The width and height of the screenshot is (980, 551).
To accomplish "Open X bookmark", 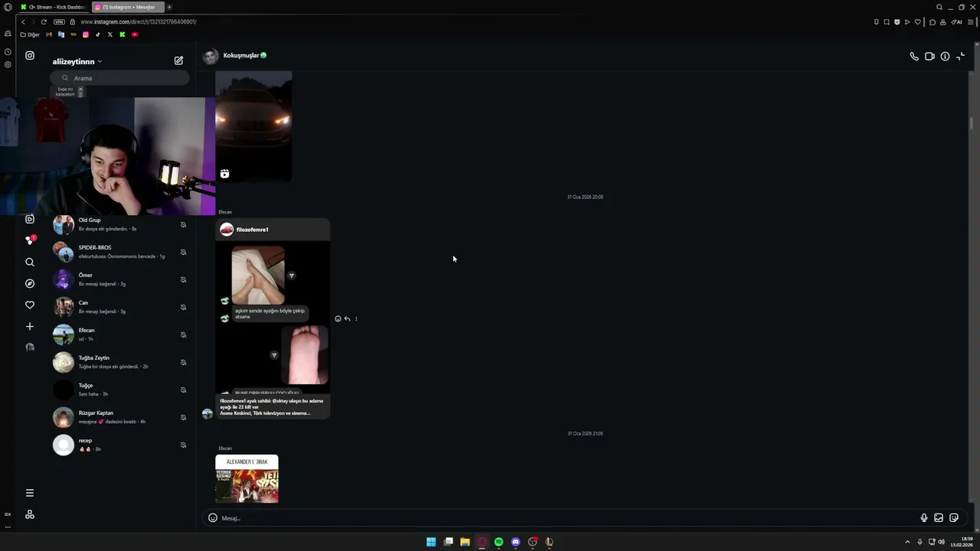I will pyautogui.click(x=109, y=34).
